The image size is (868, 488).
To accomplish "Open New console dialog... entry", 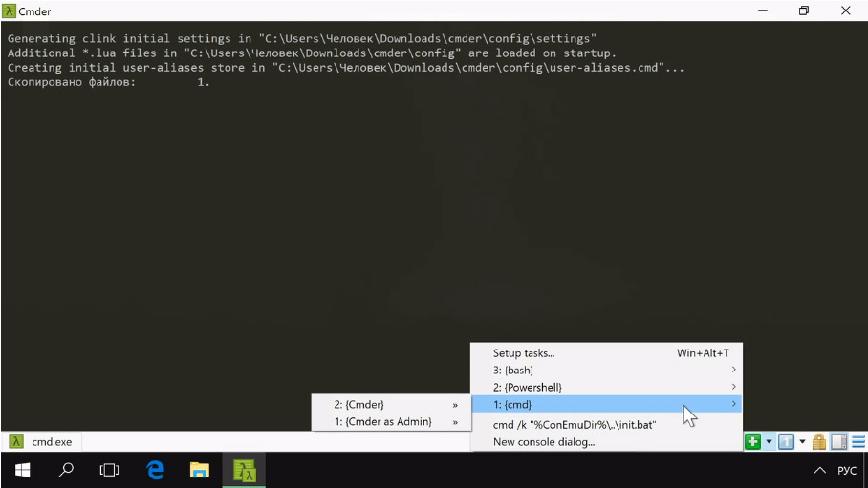I will tap(543, 442).
